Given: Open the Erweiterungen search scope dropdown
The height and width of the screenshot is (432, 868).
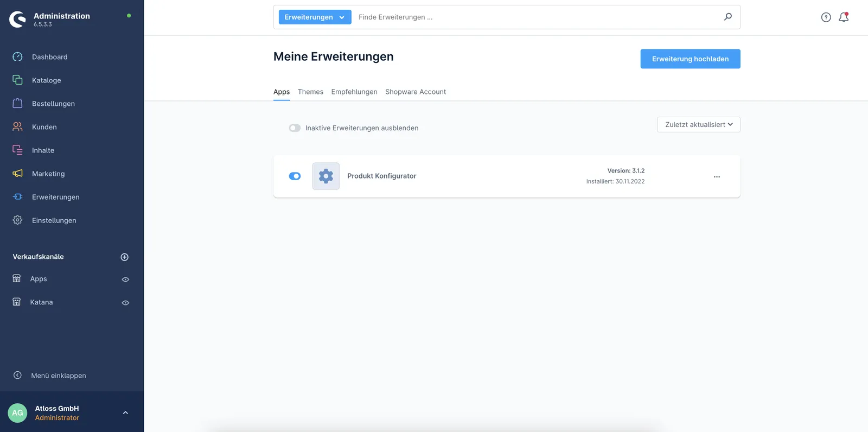Looking at the screenshot, I should tap(315, 17).
